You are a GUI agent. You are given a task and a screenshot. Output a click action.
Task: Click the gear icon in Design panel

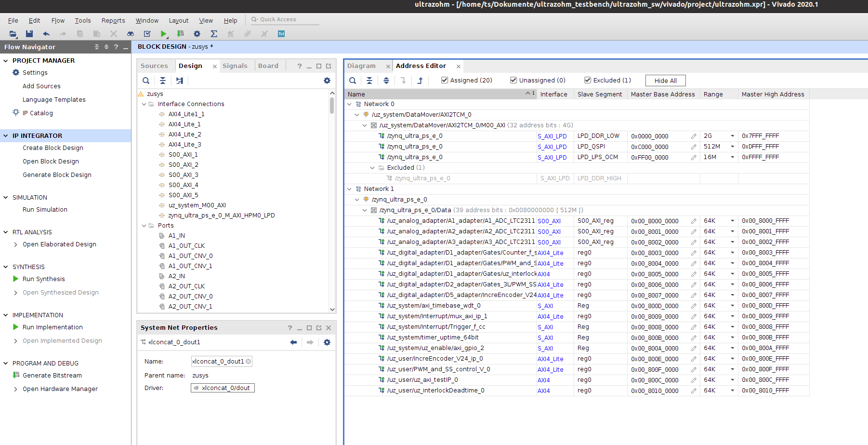point(327,81)
